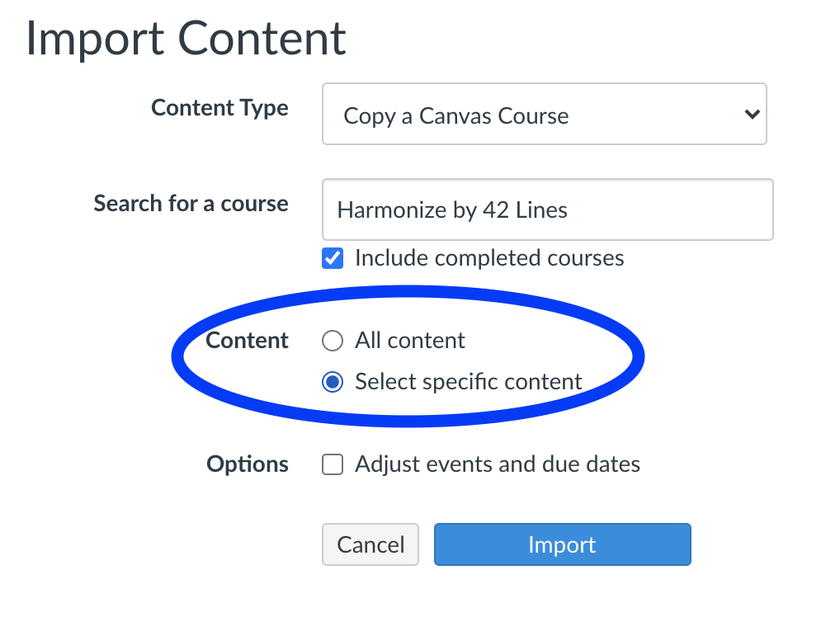Click the "Copy a Canvas Course" selected option text
This screenshot has width=840, height=617.
455,116
